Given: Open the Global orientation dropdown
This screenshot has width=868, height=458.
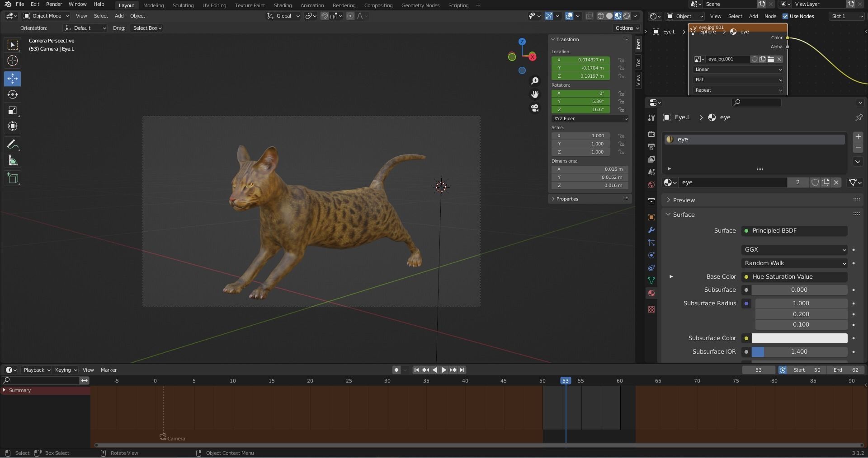Looking at the screenshot, I should (283, 16).
